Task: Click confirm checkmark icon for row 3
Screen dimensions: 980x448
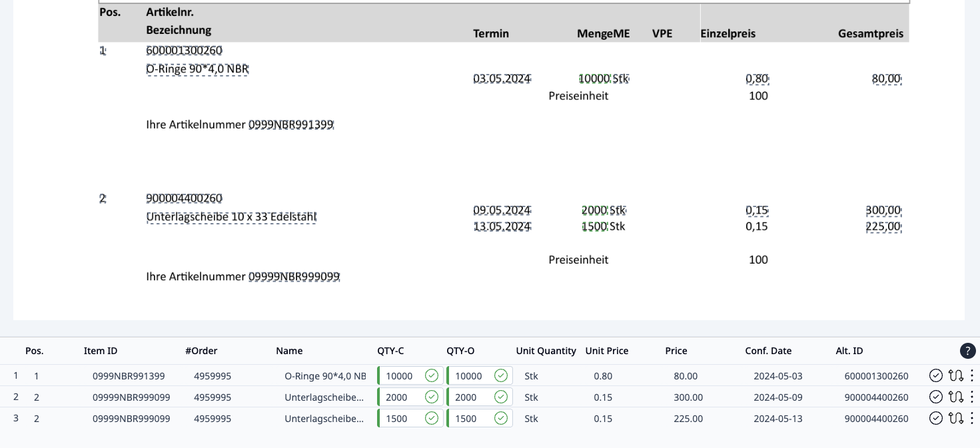Action: click(935, 418)
